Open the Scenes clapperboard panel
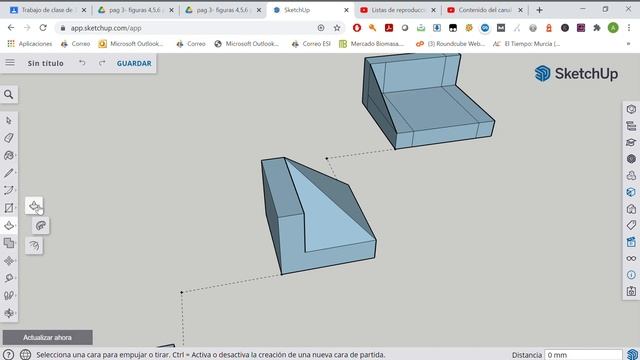Screen dimensions: 640x360 [x=631, y=242]
